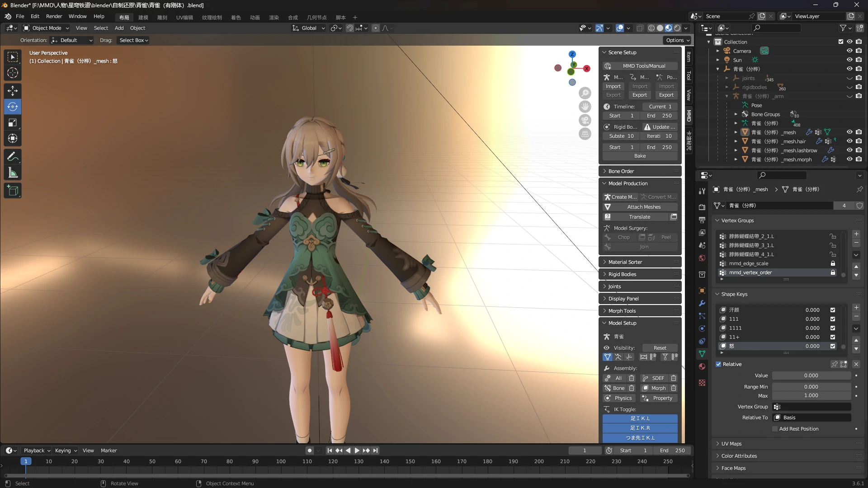Toggle 足ＩＫ.L IK button

click(x=640, y=418)
